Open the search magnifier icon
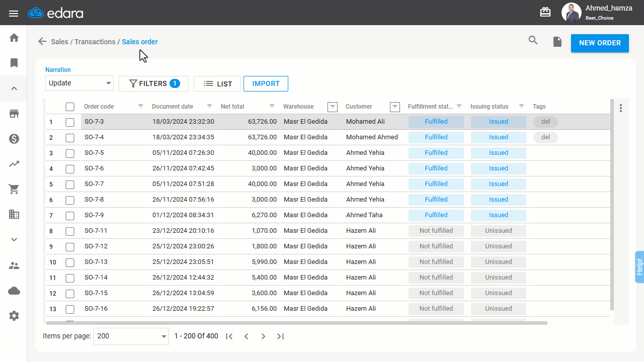The width and height of the screenshot is (644, 362). [533, 41]
